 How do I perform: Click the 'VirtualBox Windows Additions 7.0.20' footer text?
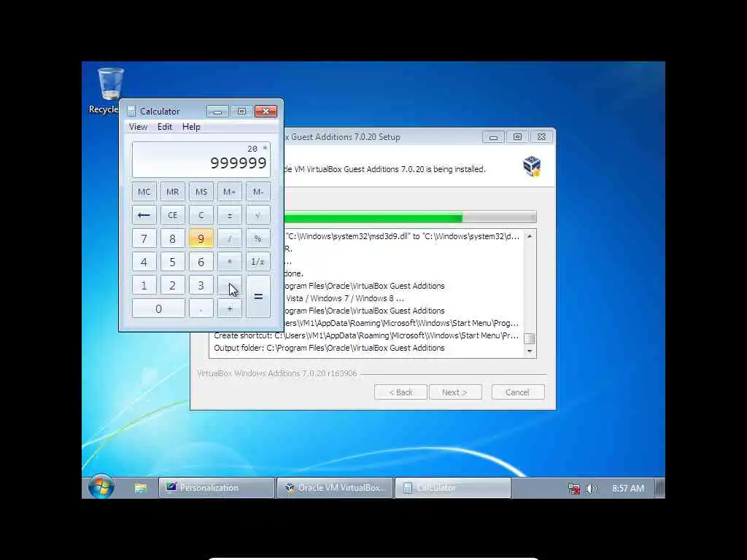point(276,373)
